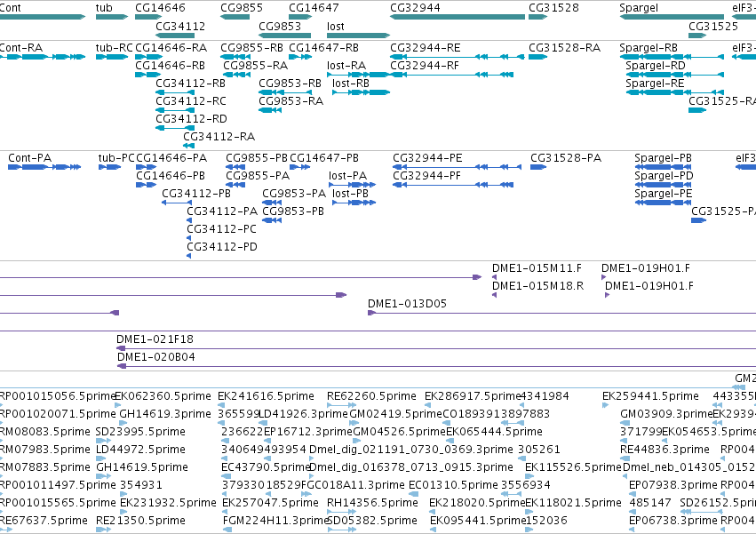
Task: Click EST EK259441.5prime
Action: pos(606,405)
